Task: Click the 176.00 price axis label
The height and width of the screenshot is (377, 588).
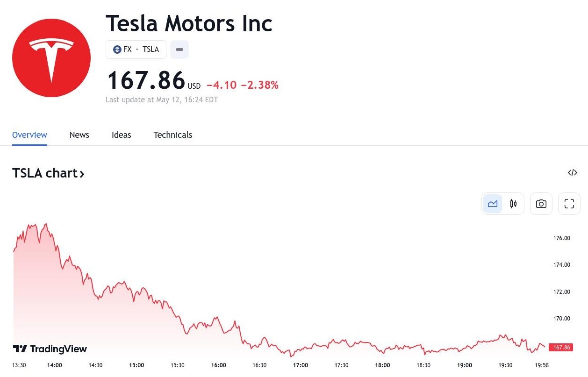Action: (561, 238)
